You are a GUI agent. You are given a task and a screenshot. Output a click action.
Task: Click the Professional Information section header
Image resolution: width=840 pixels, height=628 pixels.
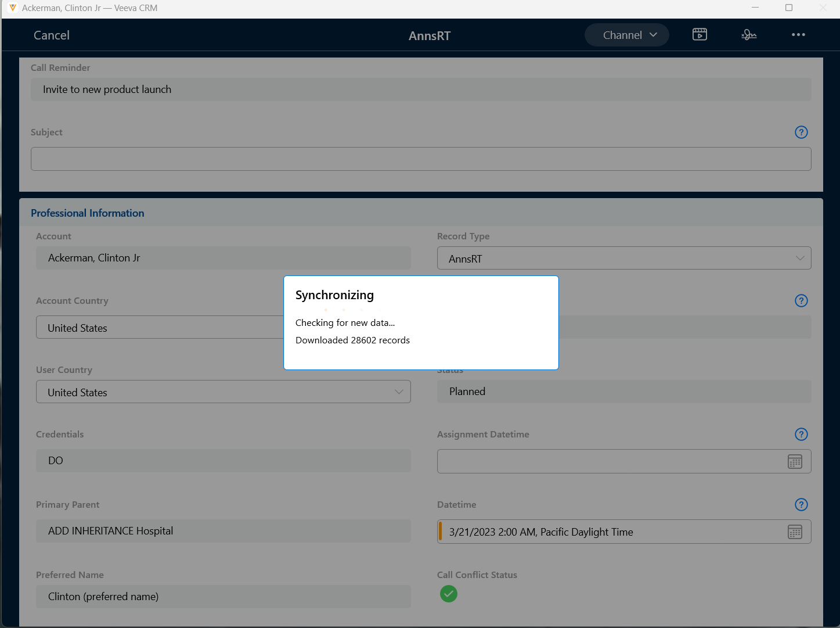(x=88, y=213)
